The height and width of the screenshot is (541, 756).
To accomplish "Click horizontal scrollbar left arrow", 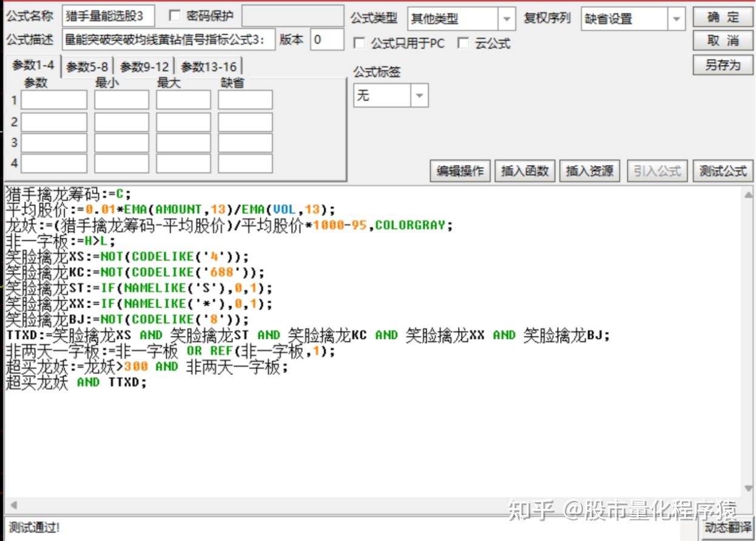I will 13,505.
